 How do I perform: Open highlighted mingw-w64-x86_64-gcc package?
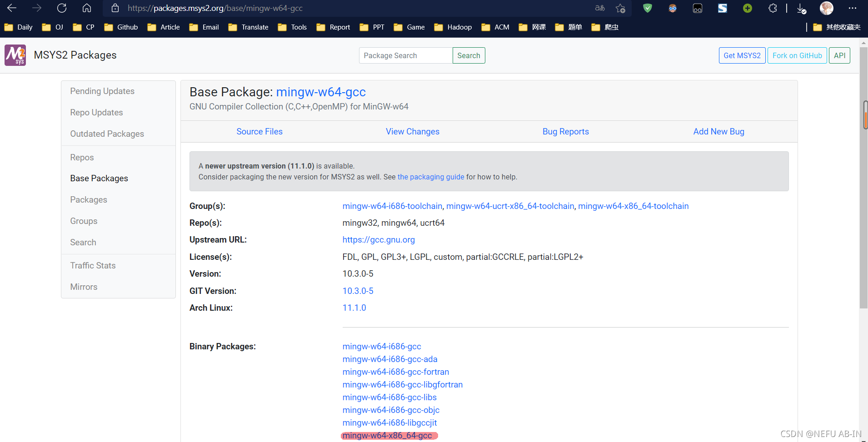click(388, 436)
